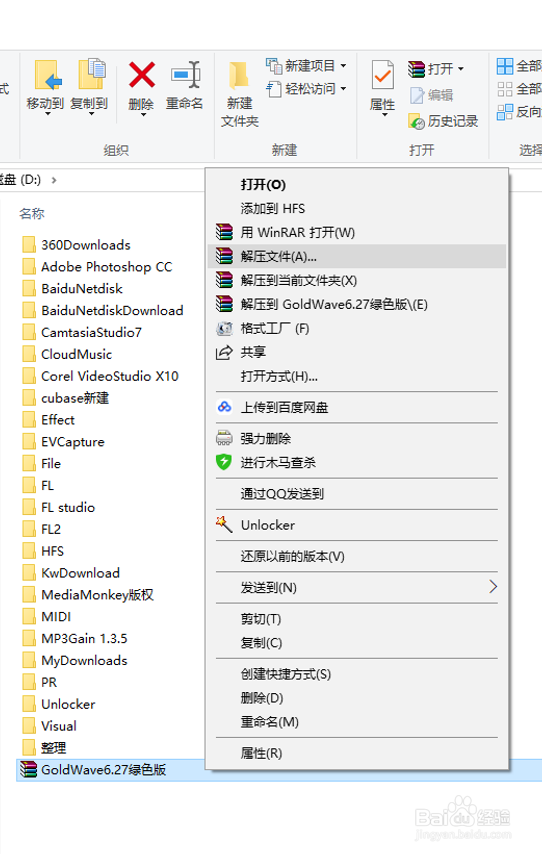Click the WinRAR icon beside 解压到 GoldWave6.27绿色版\
Viewport: 542px width, 854px height.
pyautogui.click(x=224, y=304)
